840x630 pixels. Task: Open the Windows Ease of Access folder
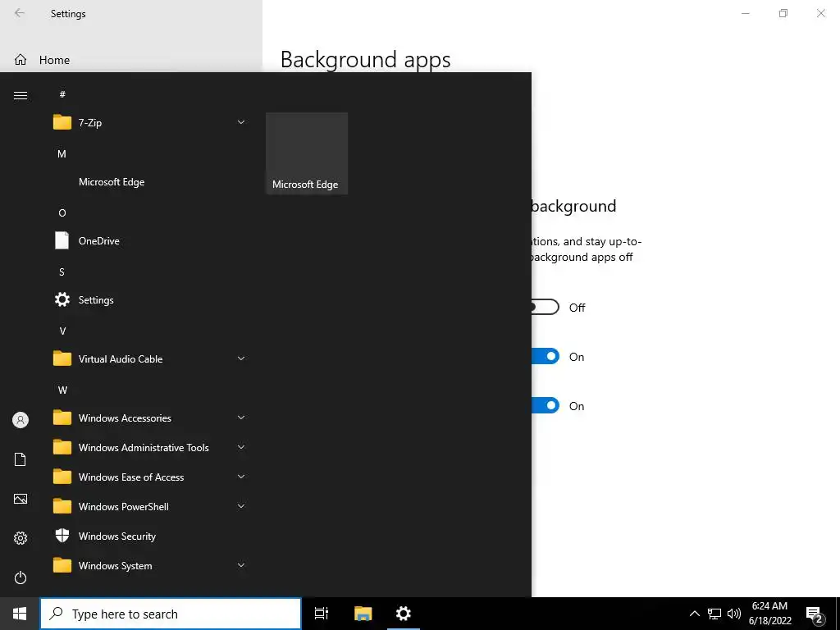pyautogui.click(x=150, y=477)
